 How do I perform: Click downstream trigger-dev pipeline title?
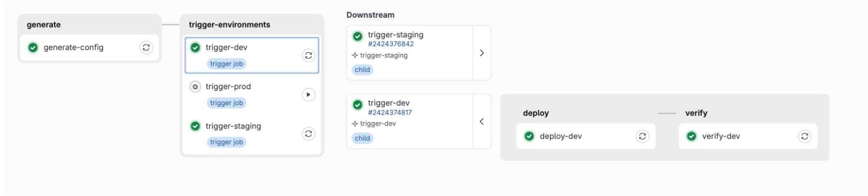pos(389,103)
